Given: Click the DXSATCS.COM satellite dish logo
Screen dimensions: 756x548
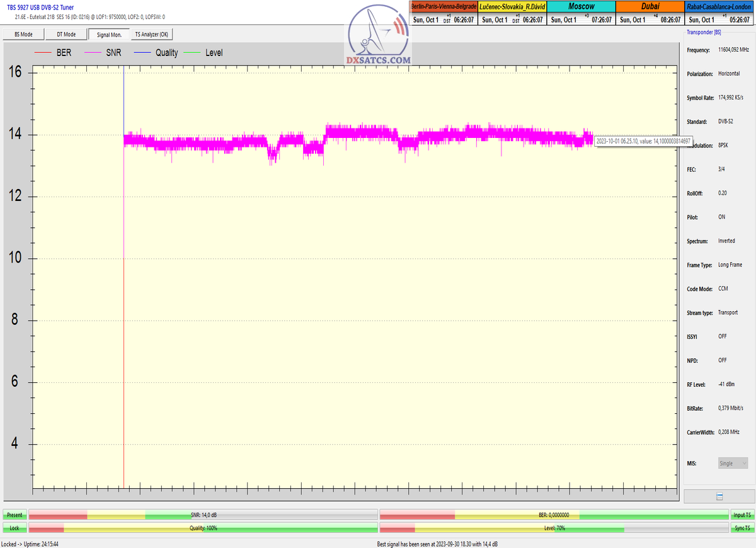Looking at the screenshot, I should pyautogui.click(x=378, y=37).
